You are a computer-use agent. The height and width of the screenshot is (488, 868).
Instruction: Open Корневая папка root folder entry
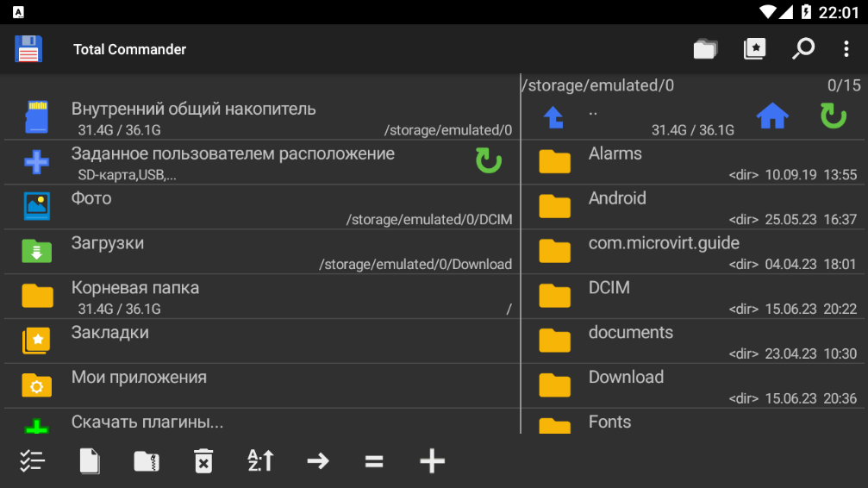pos(262,297)
